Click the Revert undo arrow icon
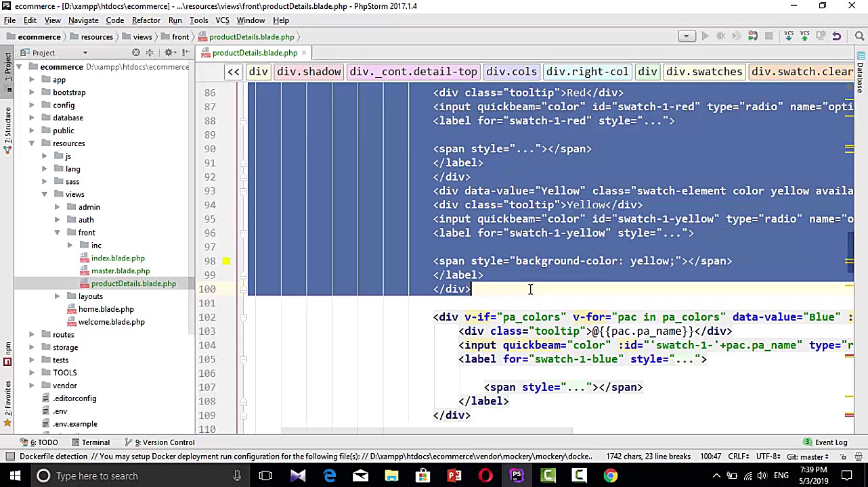 coord(836,37)
